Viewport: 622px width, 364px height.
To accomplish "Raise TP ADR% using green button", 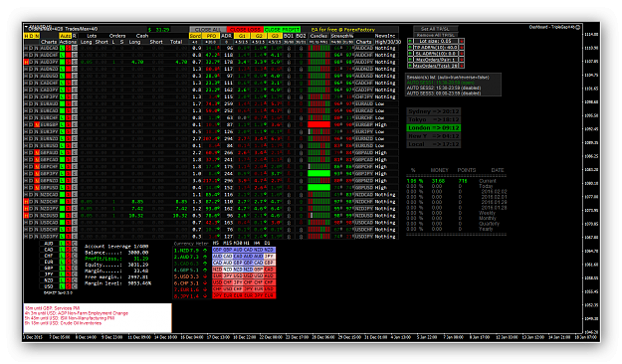I will [410, 47].
